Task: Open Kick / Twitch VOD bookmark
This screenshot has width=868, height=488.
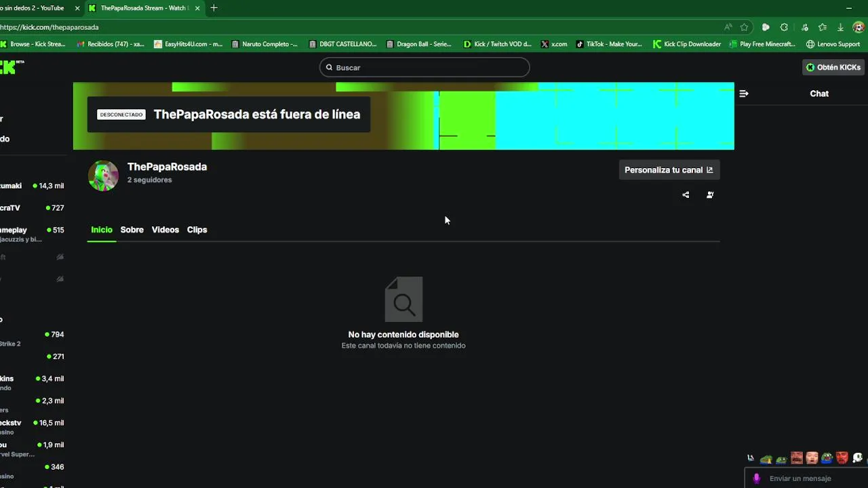Action: click(x=498, y=44)
